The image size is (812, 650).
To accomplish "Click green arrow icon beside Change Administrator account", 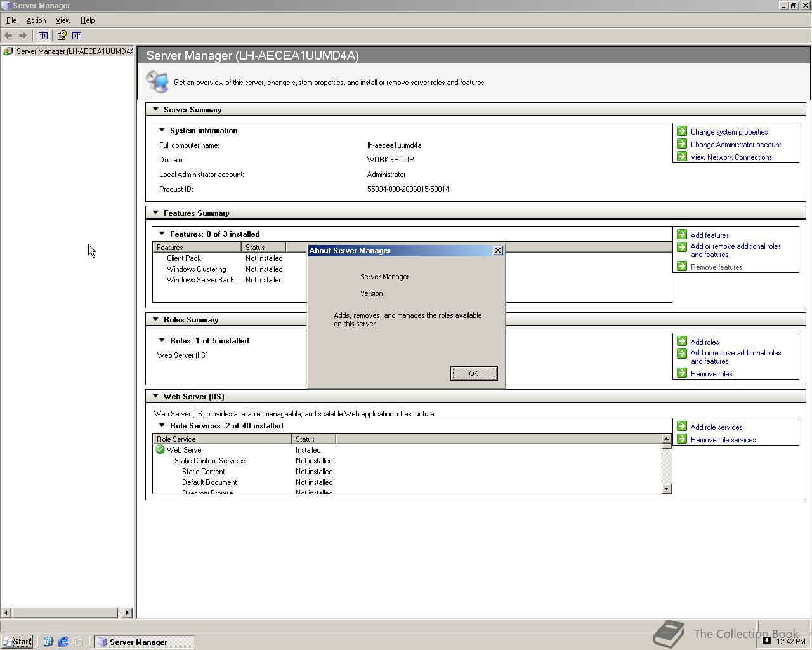I will [x=682, y=143].
